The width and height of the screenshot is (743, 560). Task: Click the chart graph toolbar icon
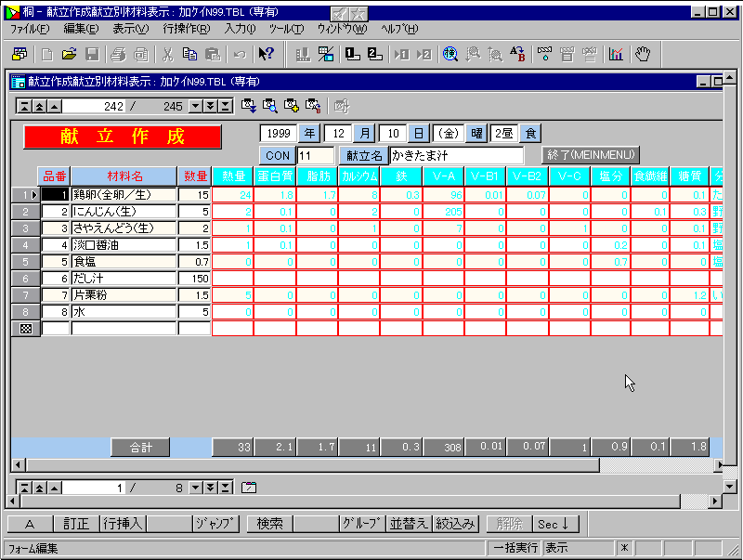tap(616, 54)
